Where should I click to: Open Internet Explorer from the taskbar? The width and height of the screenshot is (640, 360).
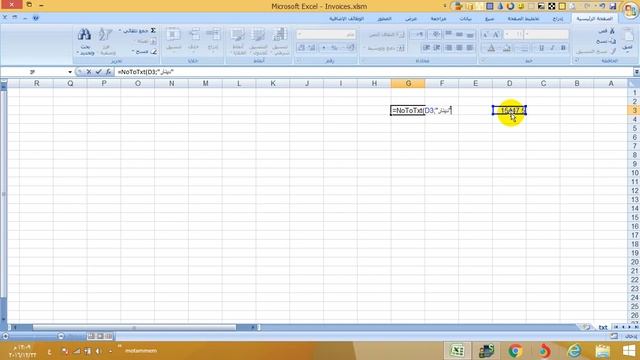pos(574,351)
